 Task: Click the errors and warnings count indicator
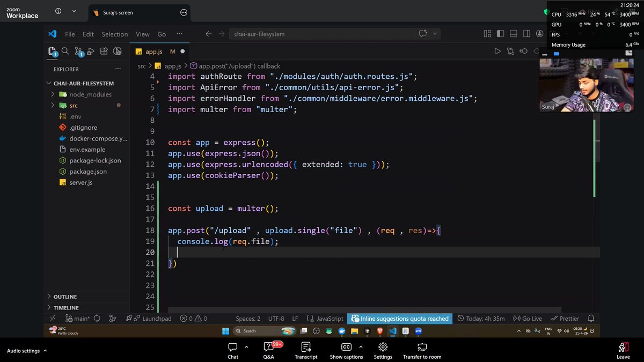(x=194, y=318)
